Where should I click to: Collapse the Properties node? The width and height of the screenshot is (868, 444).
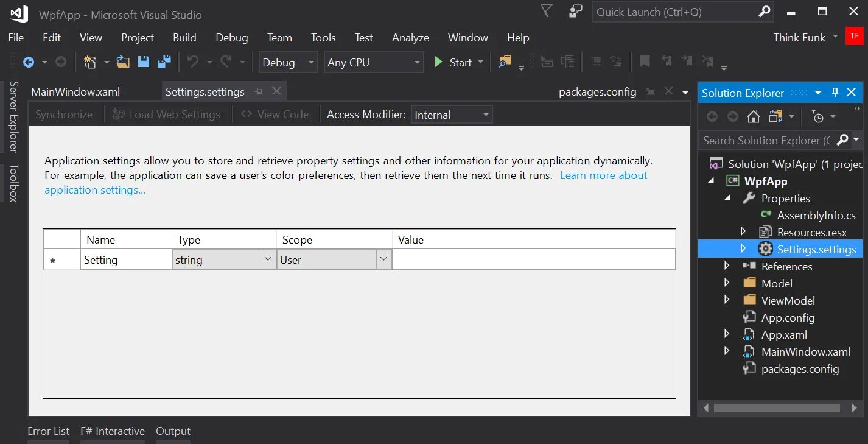point(727,198)
